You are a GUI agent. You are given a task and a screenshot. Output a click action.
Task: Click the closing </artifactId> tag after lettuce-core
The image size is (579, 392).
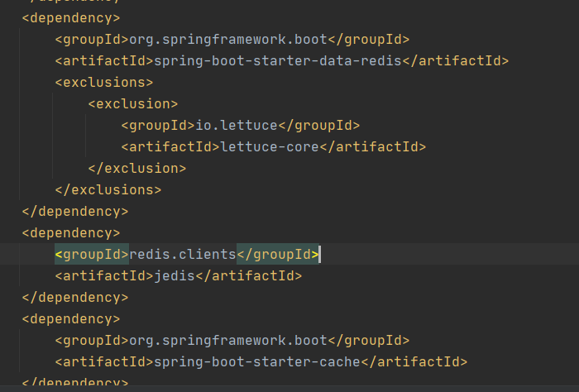pos(373,147)
